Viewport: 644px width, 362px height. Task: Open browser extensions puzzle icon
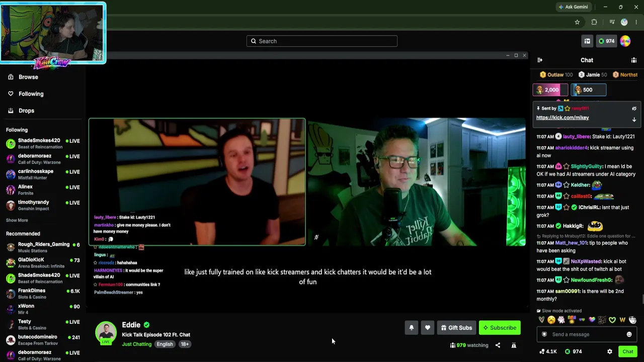tap(594, 22)
